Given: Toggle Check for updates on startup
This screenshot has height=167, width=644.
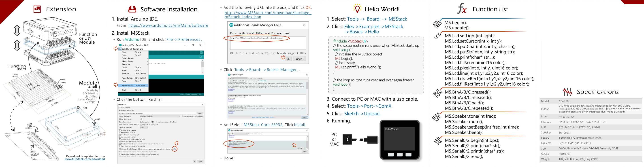Looking at the screenshot, I should 120,142.
